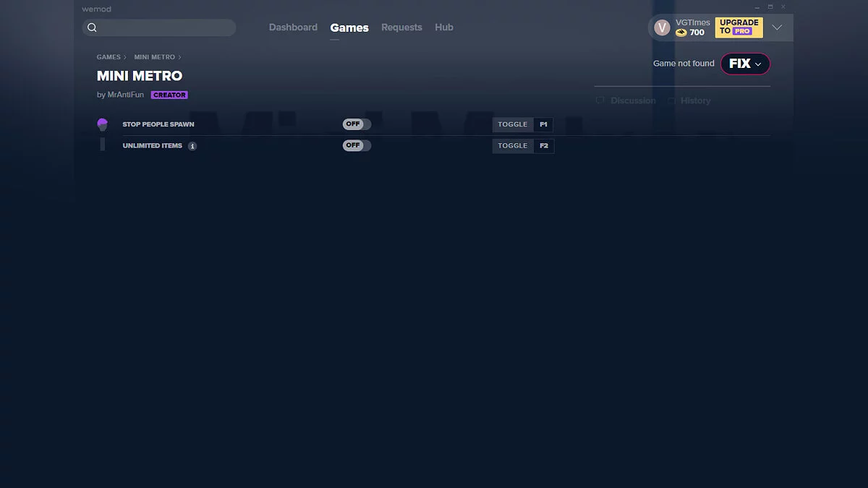Switch to the Requests tab
The width and height of the screenshot is (868, 488).
coord(401,27)
